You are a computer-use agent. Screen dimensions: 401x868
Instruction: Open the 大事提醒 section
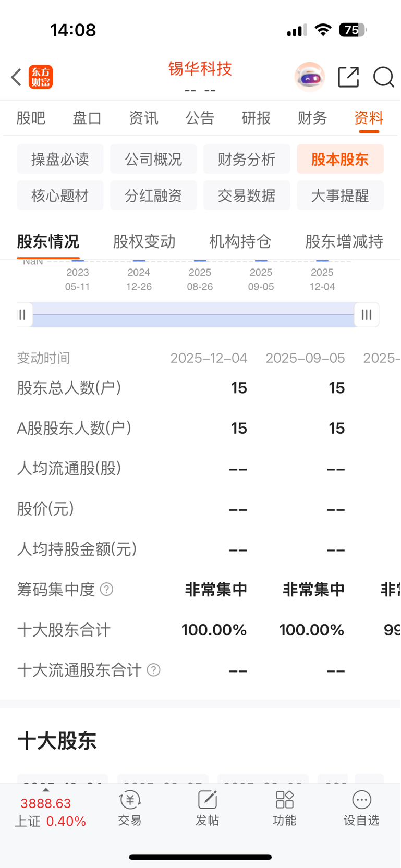pos(340,195)
